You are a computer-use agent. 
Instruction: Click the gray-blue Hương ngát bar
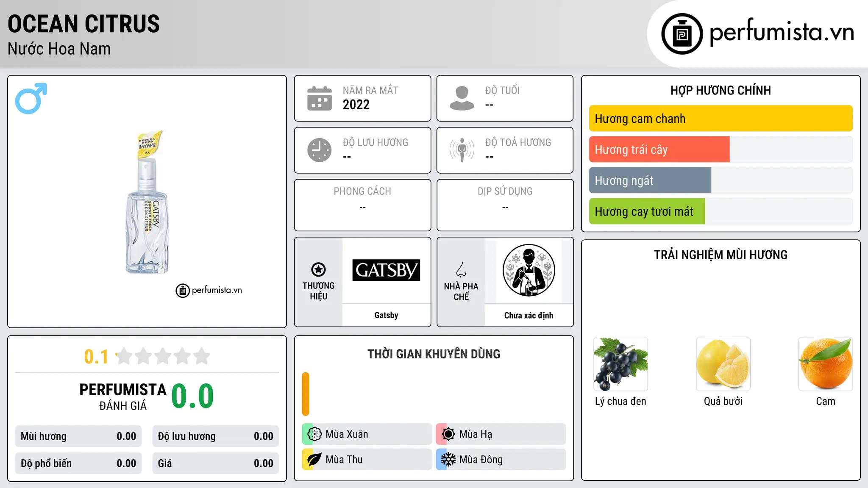[650, 180]
